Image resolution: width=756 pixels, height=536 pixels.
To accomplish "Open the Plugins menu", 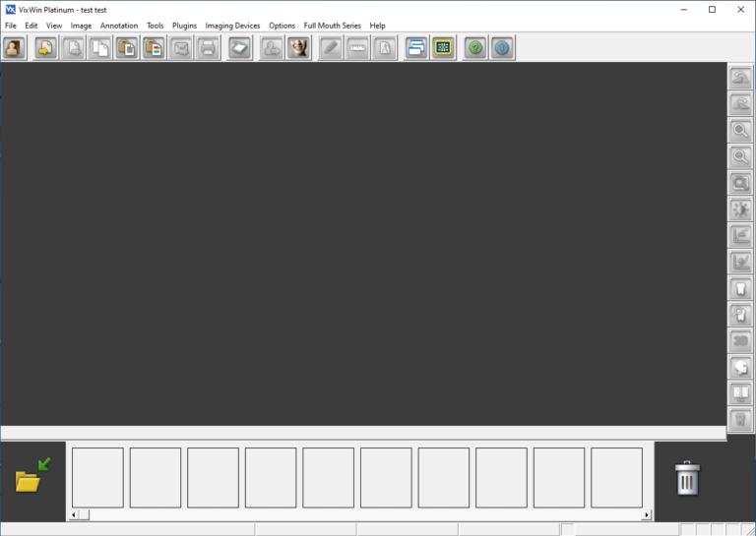I will click(184, 26).
